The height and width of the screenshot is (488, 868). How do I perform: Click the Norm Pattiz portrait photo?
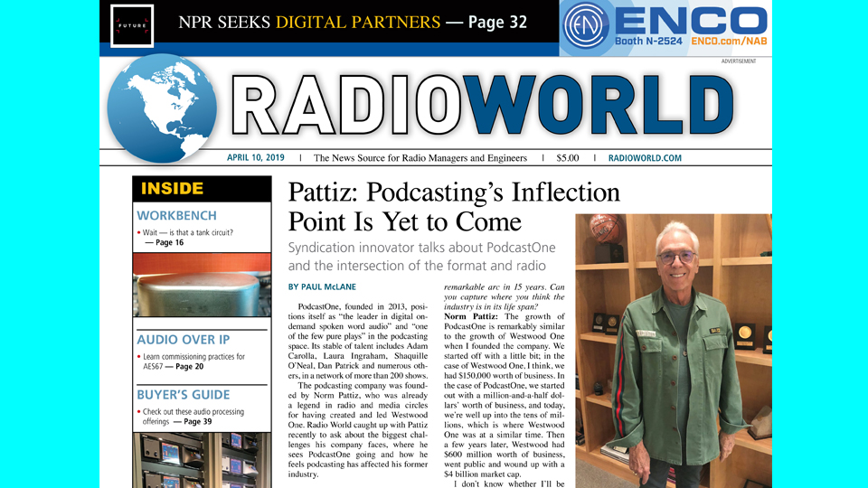(x=674, y=351)
